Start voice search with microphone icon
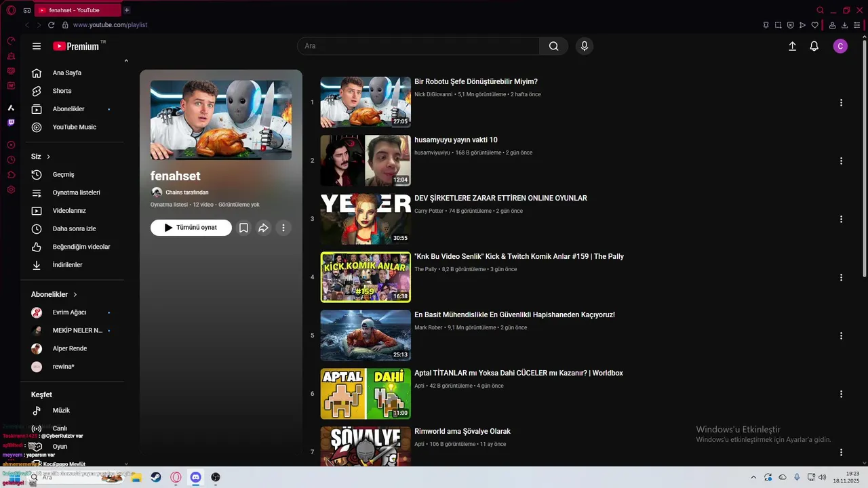 click(585, 46)
